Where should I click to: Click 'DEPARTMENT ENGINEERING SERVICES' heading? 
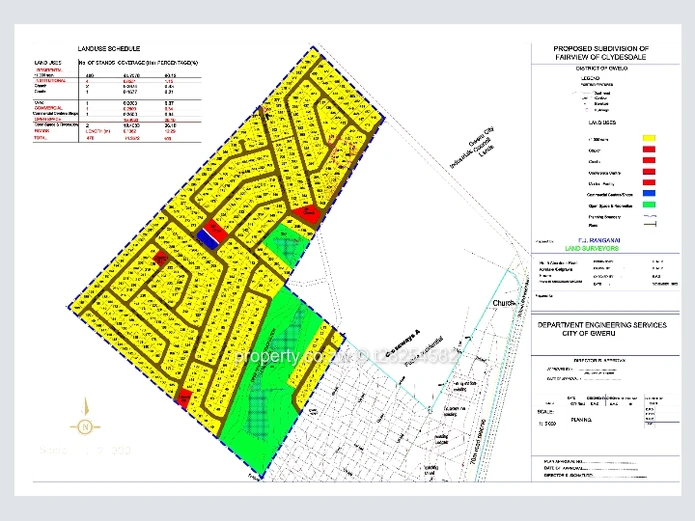coord(602,325)
